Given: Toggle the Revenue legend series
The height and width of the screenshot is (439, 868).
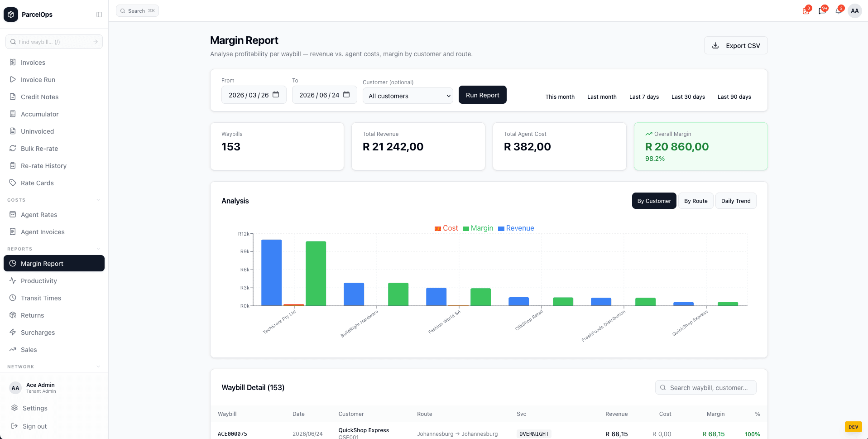Looking at the screenshot, I should click(x=516, y=228).
